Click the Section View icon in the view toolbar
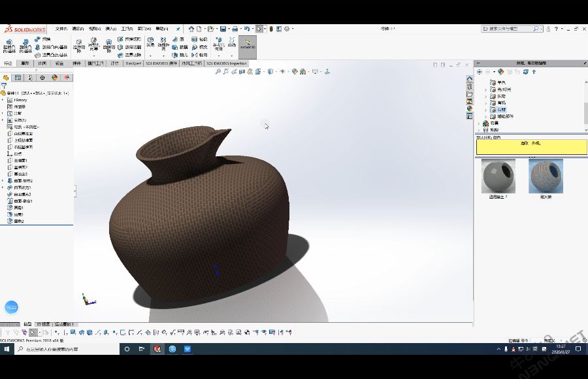Viewport: 588px width, 379px height. pyautogui.click(x=242, y=72)
